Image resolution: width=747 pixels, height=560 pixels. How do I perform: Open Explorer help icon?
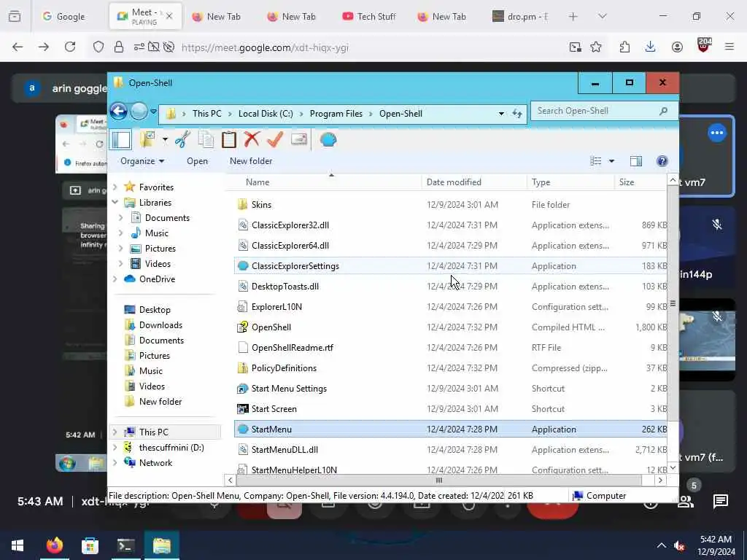click(662, 161)
